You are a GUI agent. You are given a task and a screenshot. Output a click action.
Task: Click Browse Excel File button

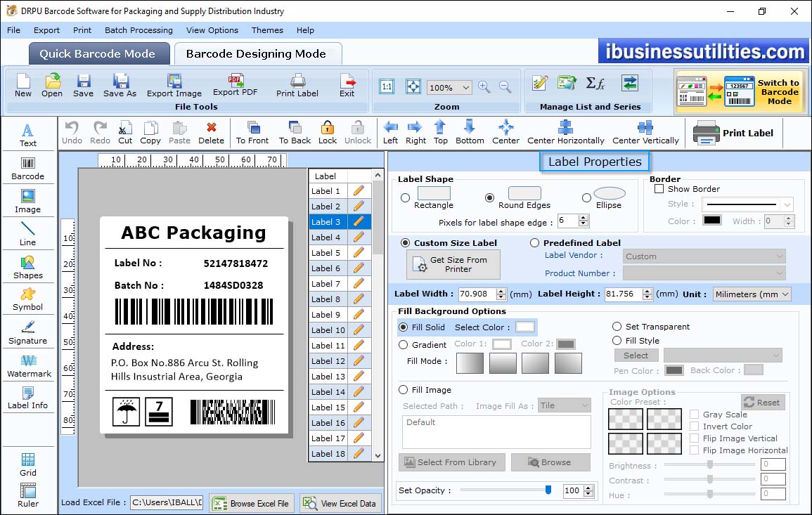tap(252, 503)
